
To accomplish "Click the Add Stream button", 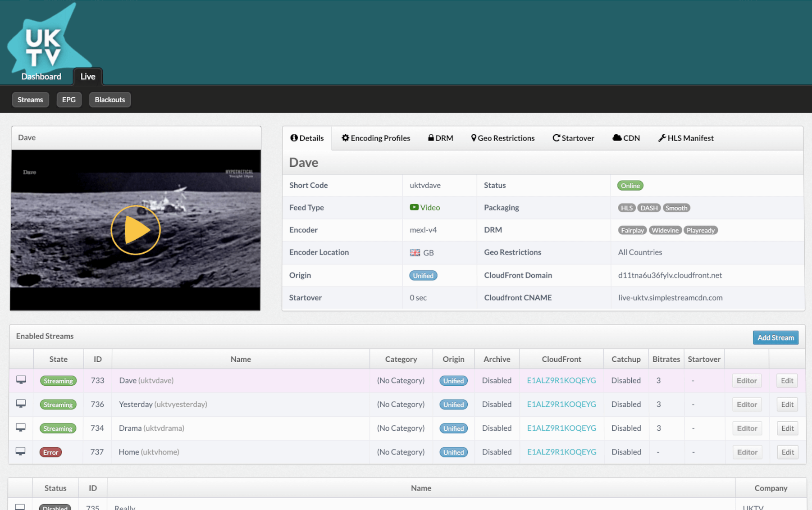I will pos(776,337).
